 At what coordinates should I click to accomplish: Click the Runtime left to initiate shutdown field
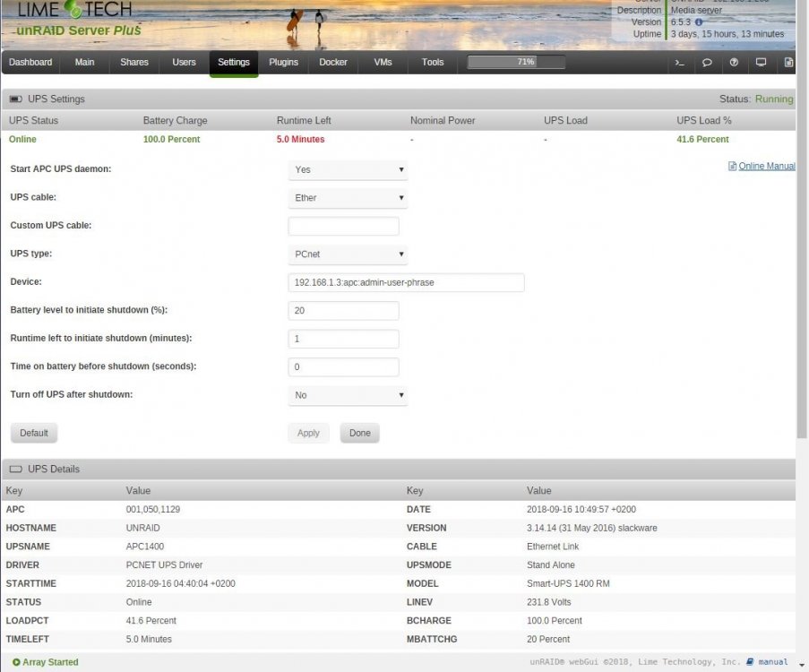344,339
